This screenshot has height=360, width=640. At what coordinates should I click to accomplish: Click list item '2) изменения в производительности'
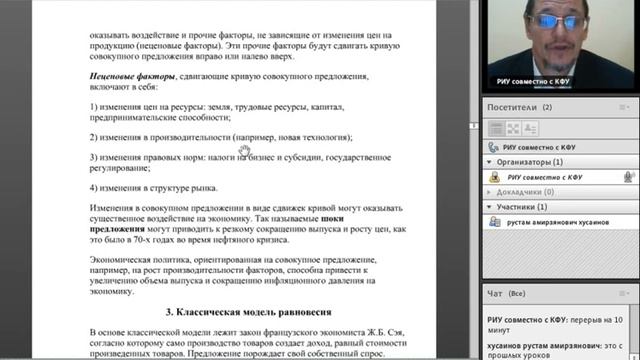coord(221,138)
